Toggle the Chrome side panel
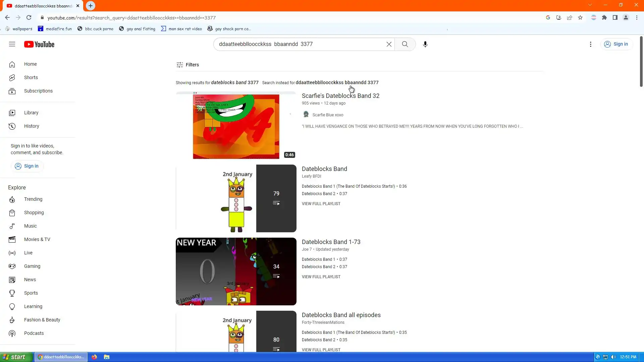 615,18
